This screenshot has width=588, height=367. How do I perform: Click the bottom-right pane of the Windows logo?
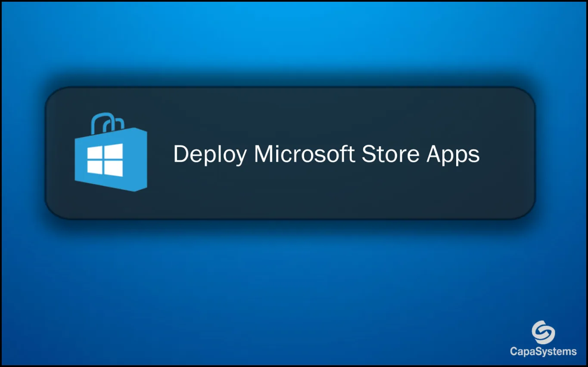[x=114, y=169]
